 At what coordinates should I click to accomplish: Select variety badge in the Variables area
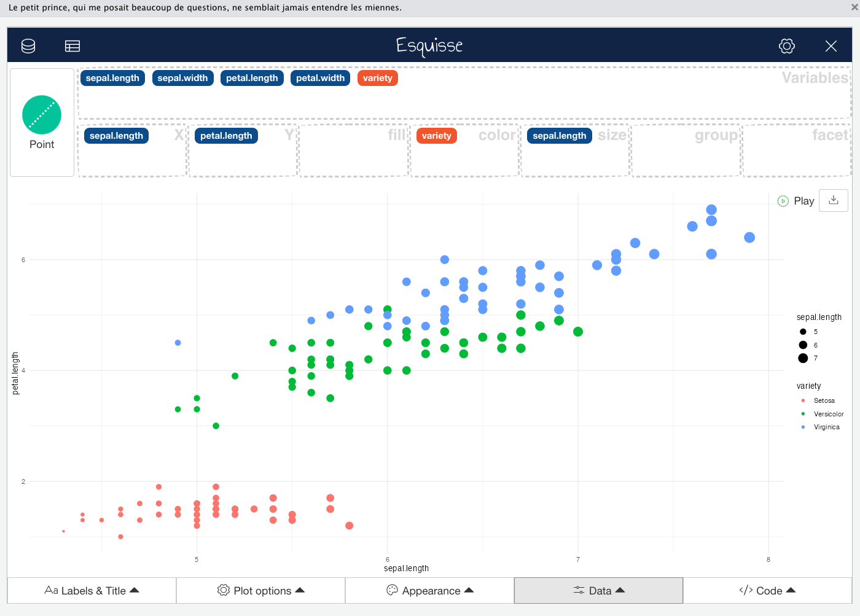click(x=377, y=78)
